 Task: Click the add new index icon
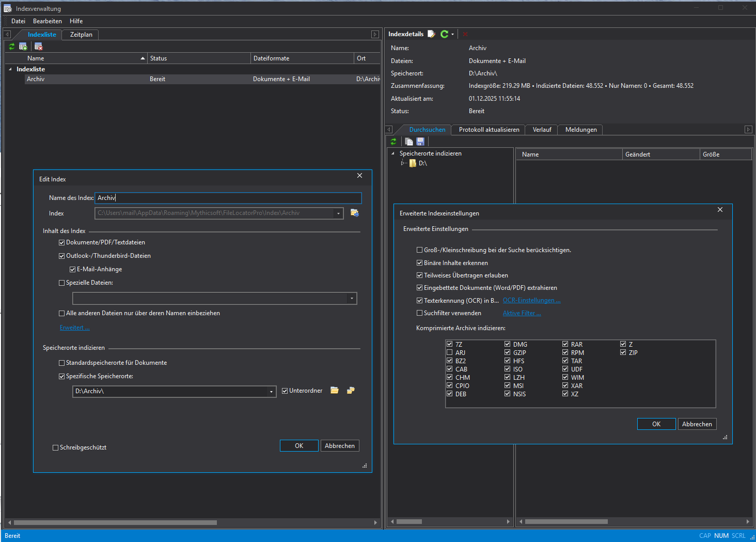[x=23, y=47]
